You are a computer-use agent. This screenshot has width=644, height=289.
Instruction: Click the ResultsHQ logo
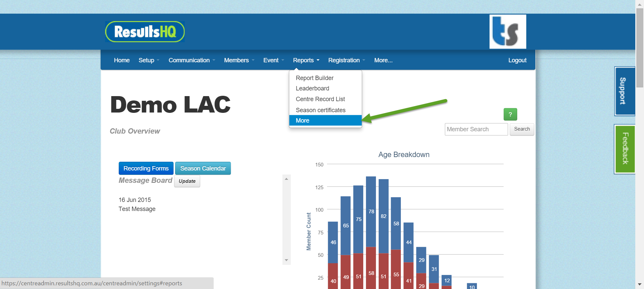(x=145, y=32)
